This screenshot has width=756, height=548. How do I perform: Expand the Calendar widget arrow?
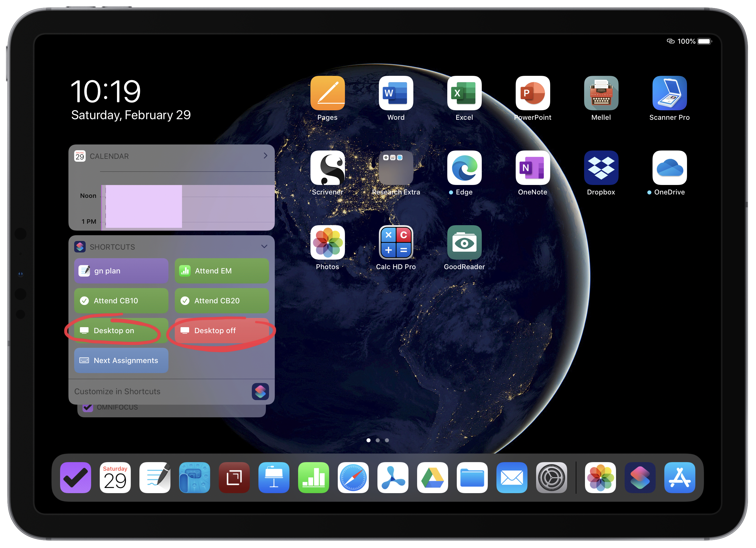[x=265, y=156]
